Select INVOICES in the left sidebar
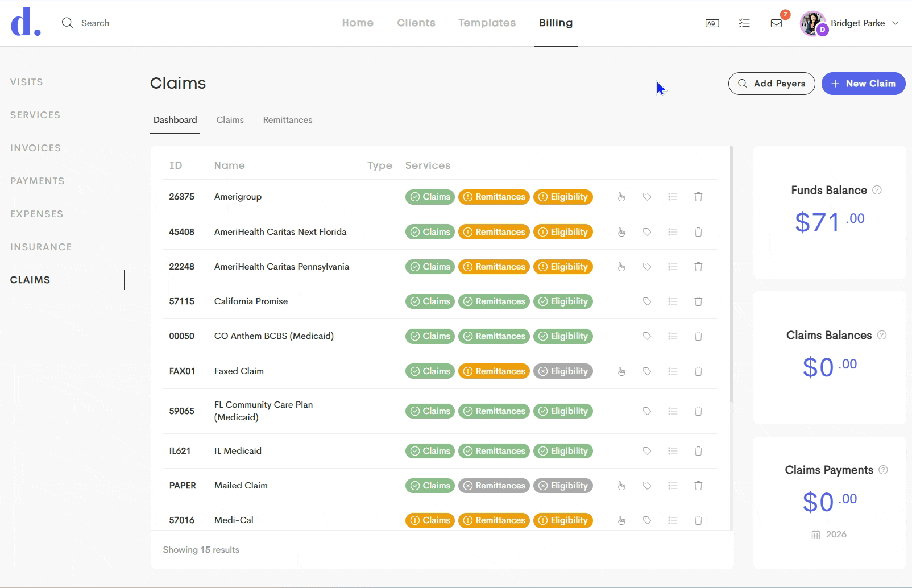The image size is (912, 588). pyautogui.click(x=35, y=148)
